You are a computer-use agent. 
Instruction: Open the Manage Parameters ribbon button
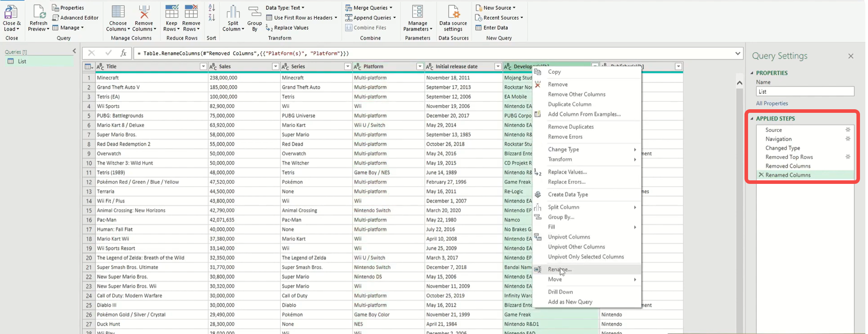[x=418, y=18]
